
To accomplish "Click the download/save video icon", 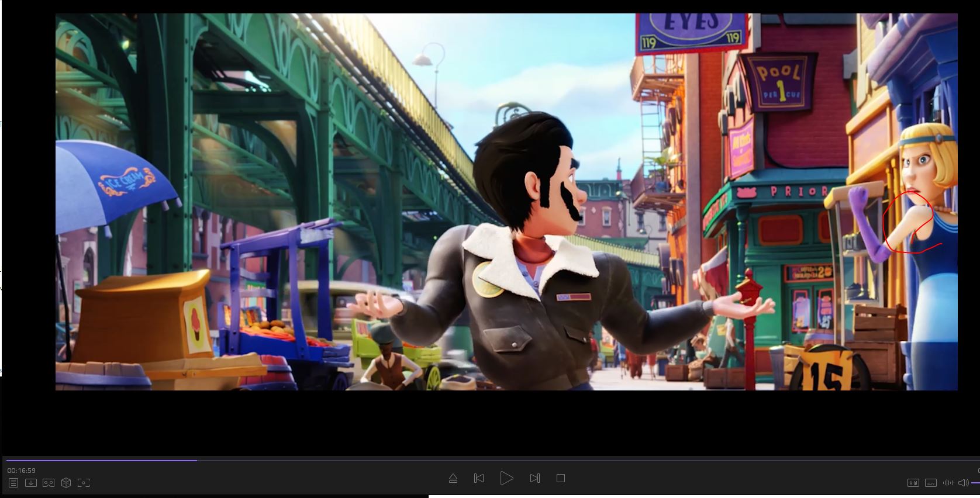I will tap(31, 483).
